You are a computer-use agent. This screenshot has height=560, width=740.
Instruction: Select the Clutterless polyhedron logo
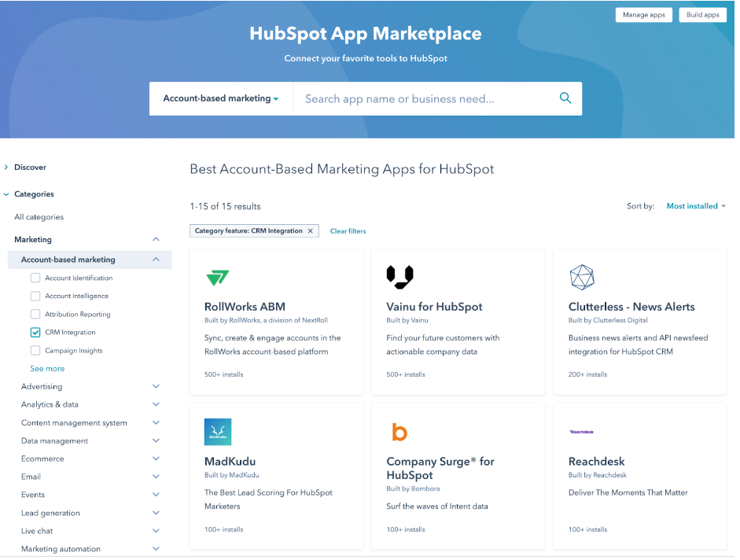point(581,277)
